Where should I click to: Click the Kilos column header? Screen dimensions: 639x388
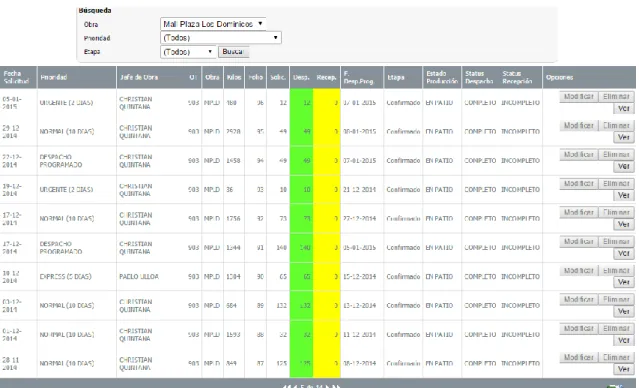pos(234,77)
